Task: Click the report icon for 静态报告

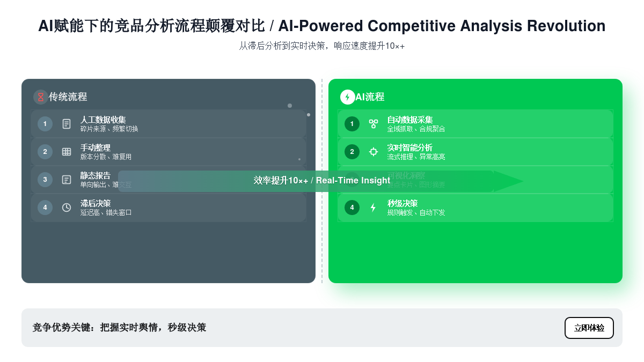Action: click(x=67, y=180)
